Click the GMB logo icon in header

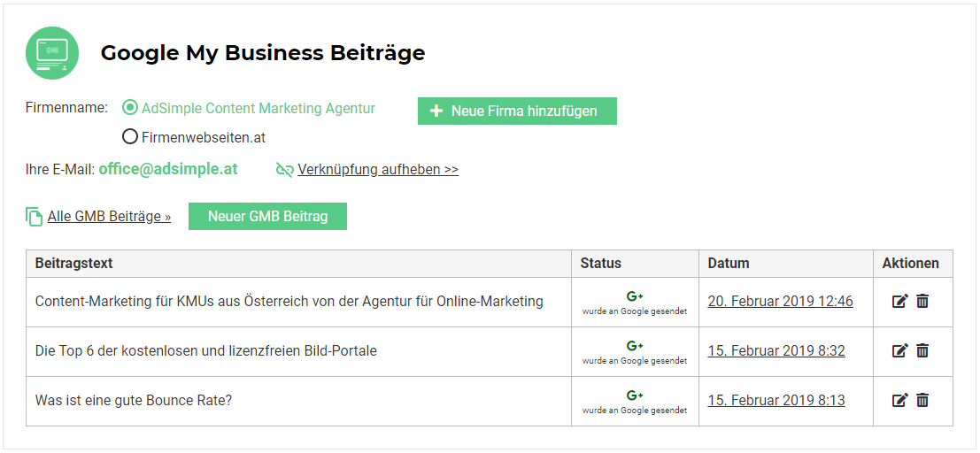[x=52, y=53]
